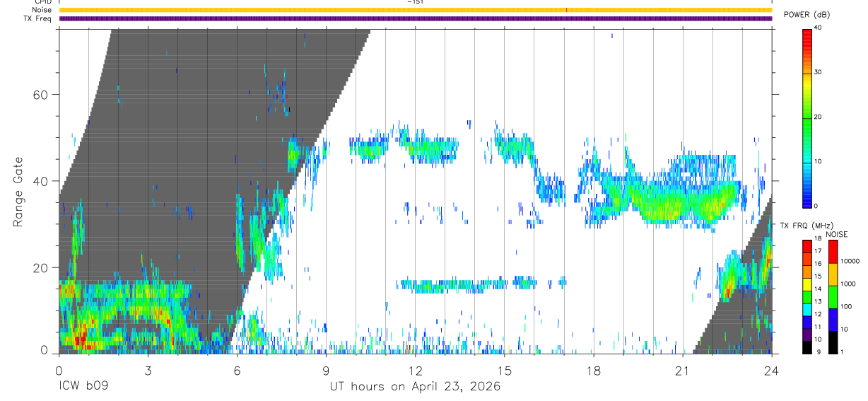Click the 30 value on the power scale
Viewport: 868px width, 401px height.
click(818, 72)
